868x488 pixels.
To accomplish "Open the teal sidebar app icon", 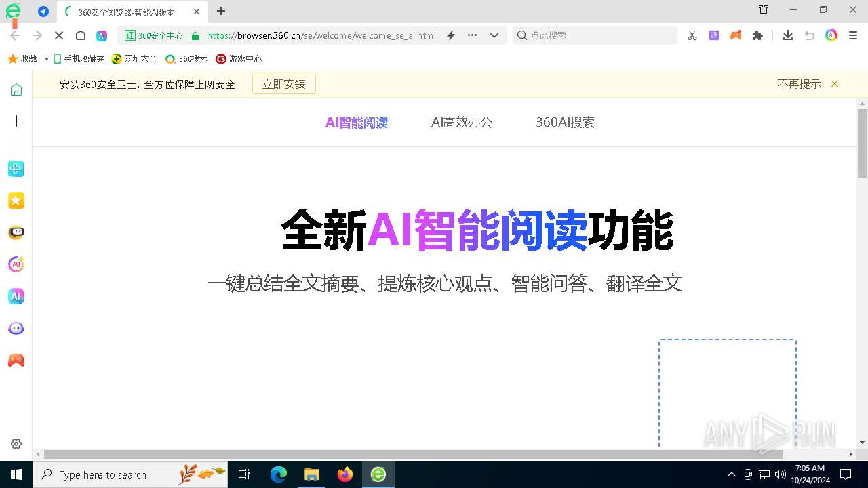I will (16, 169).
